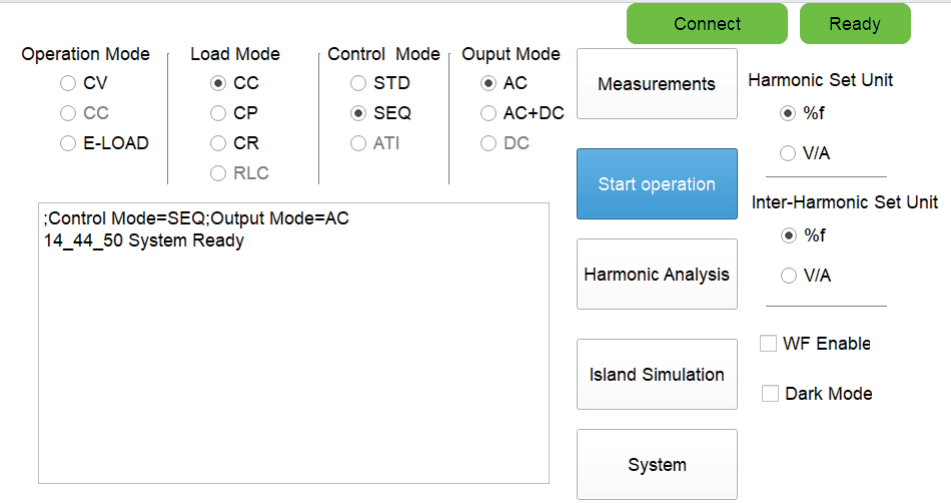Screen dimensions: 951x503
Task: Toggle the Dark Mode checkbox
Action: 770,394
